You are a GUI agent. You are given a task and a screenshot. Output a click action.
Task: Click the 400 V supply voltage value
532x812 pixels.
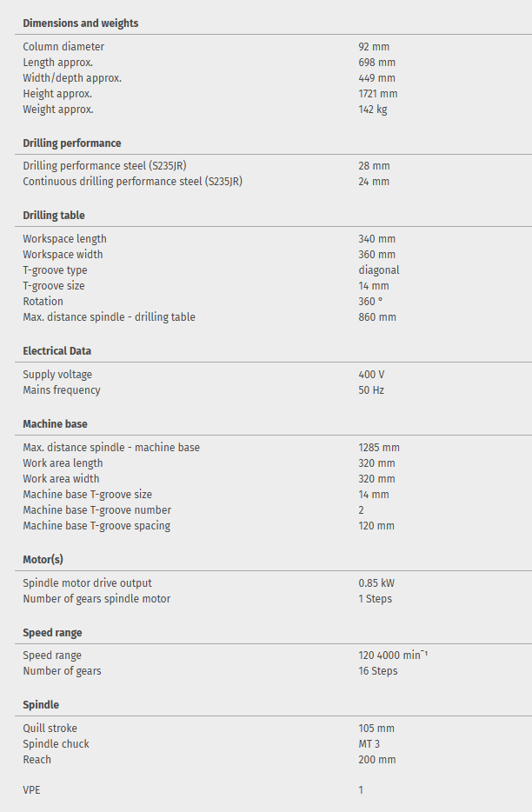(371, 375)
